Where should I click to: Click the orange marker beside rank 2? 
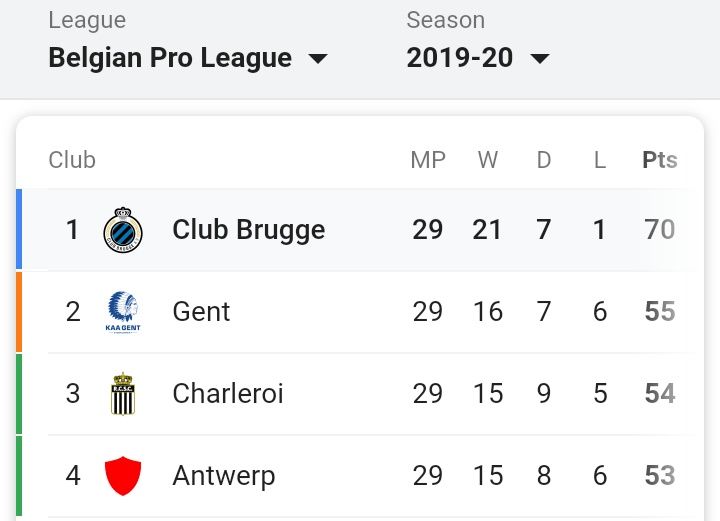[x=19, y=312]
